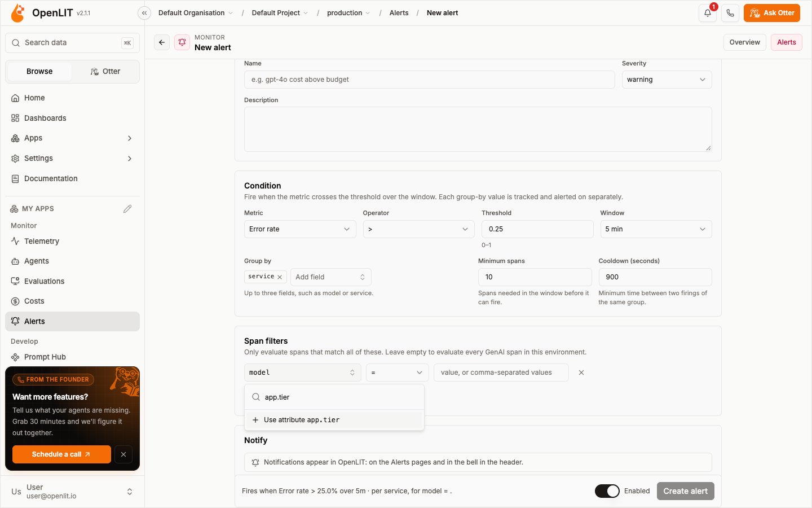Click the Search data field
This screenshot has width=812, height=508.
(x=72, y=43)
